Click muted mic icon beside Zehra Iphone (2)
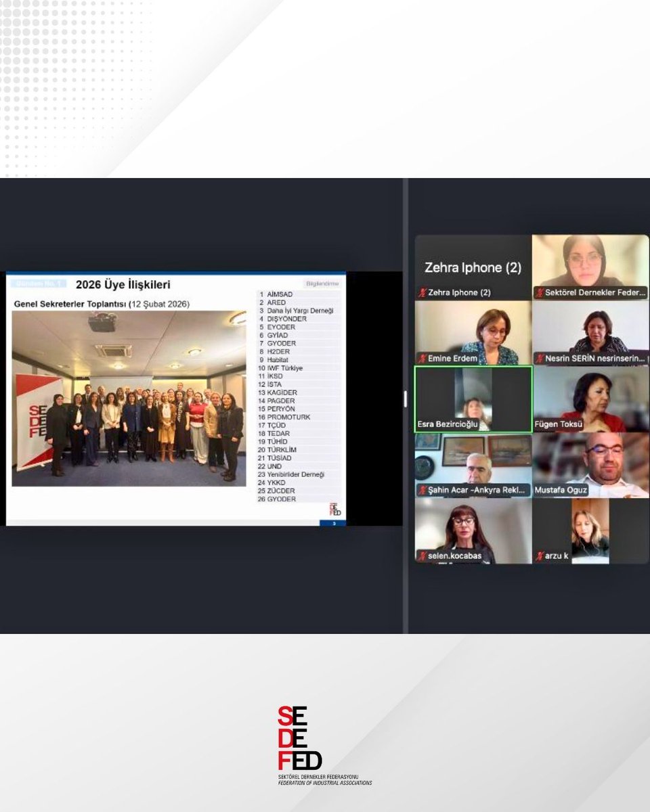650x812 pixels. pyautogui.click(x=422, y=293)
